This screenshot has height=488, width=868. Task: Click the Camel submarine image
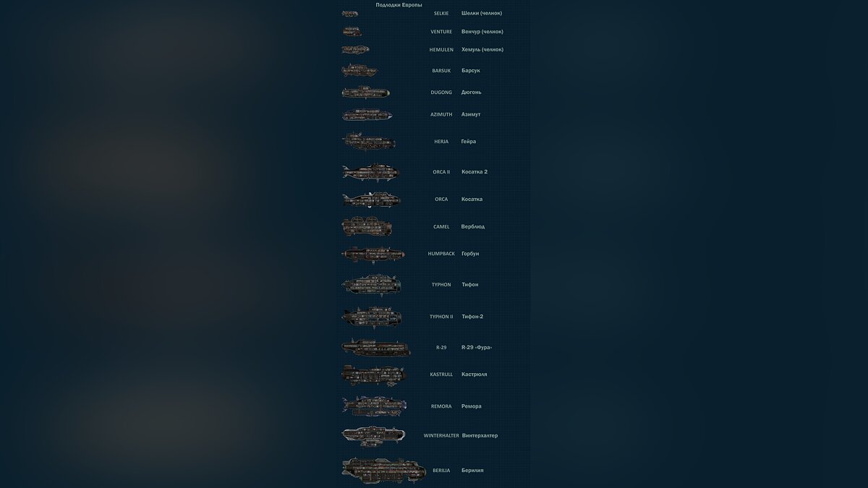tap(367, 226)
